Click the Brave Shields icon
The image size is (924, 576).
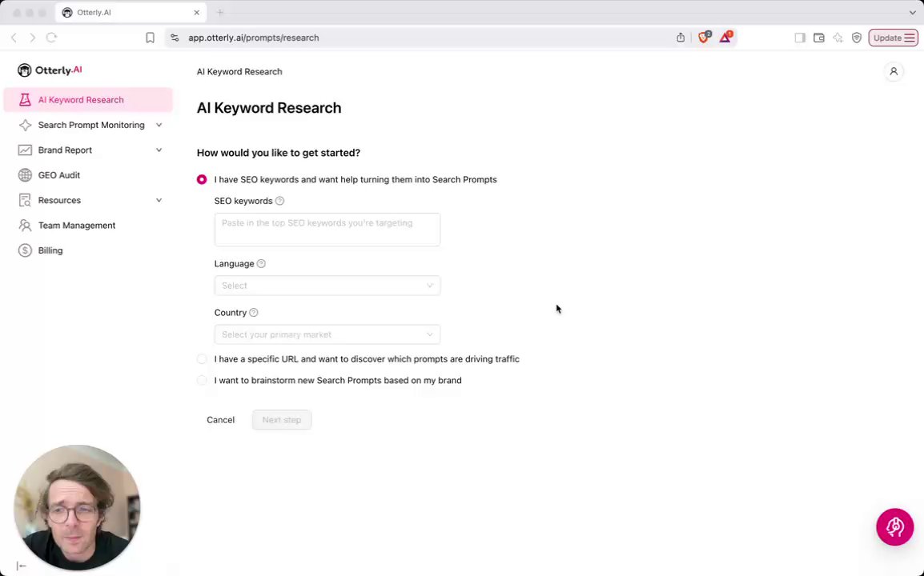(x=704, y=38)
